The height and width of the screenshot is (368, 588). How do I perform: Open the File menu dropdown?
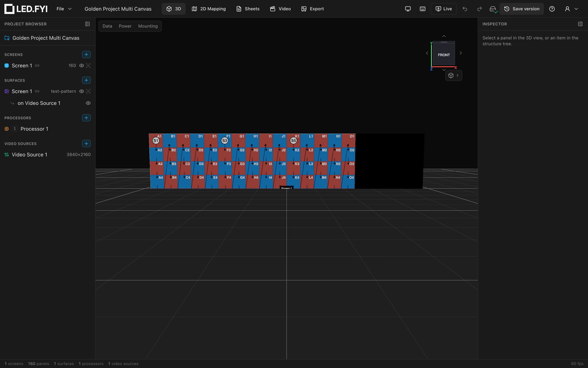coord(64,9)
